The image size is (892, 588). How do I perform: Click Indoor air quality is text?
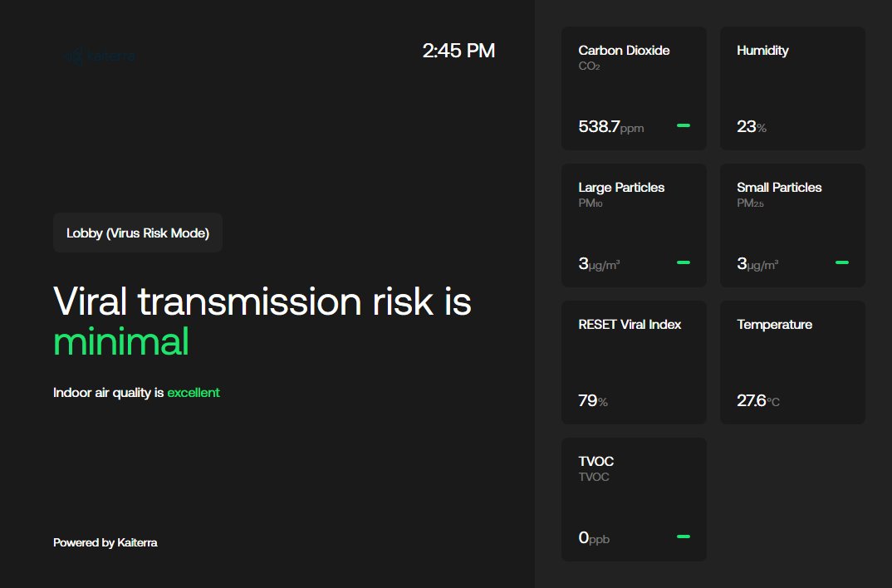coord(108,393)
